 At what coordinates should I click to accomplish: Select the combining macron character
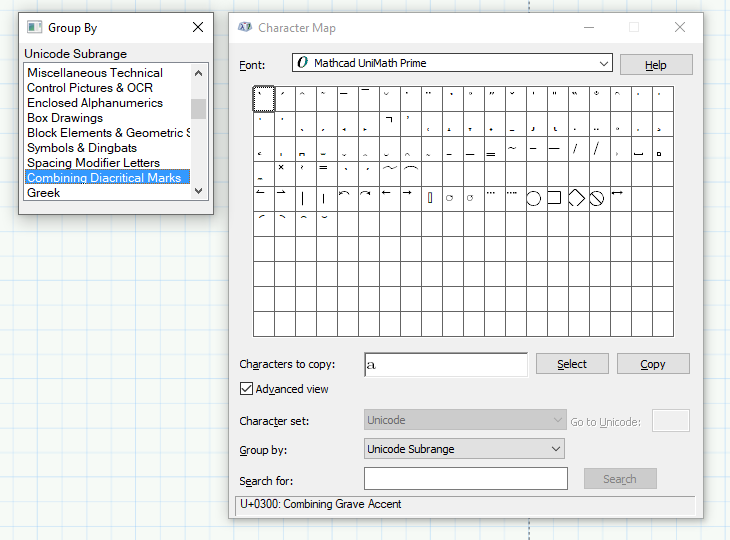(348, 99)
